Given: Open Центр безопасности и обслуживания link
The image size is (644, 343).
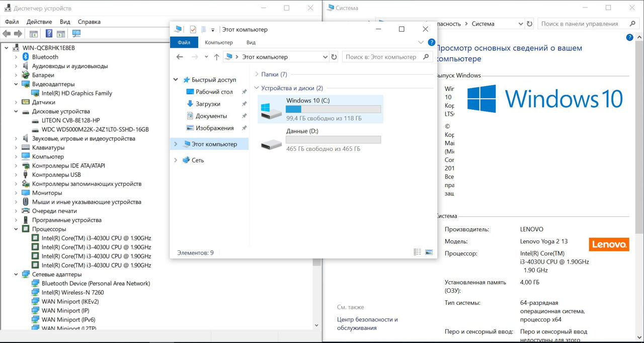Looking at the screenshot, I should [367, 323].
